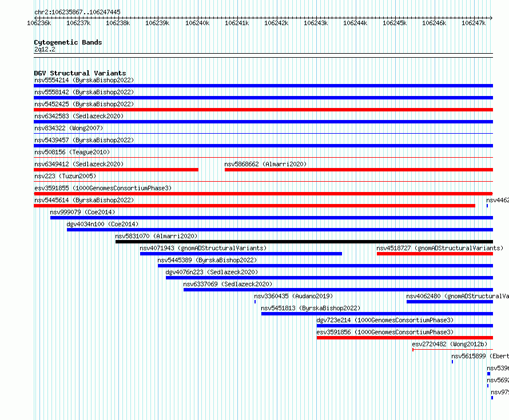Open variant nsv6337069 (Sedlazeck2020)
Screen dimensions: 509x420
point(228,284)
